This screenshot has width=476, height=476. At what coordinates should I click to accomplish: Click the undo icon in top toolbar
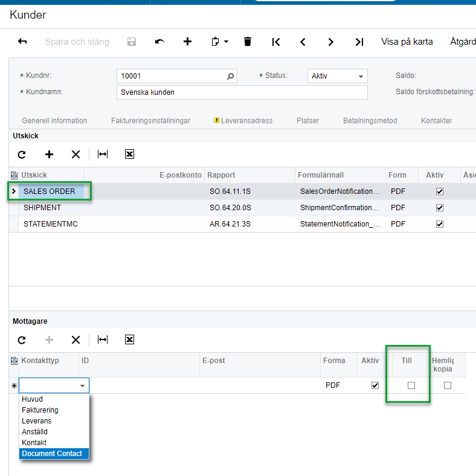(159, 42)
